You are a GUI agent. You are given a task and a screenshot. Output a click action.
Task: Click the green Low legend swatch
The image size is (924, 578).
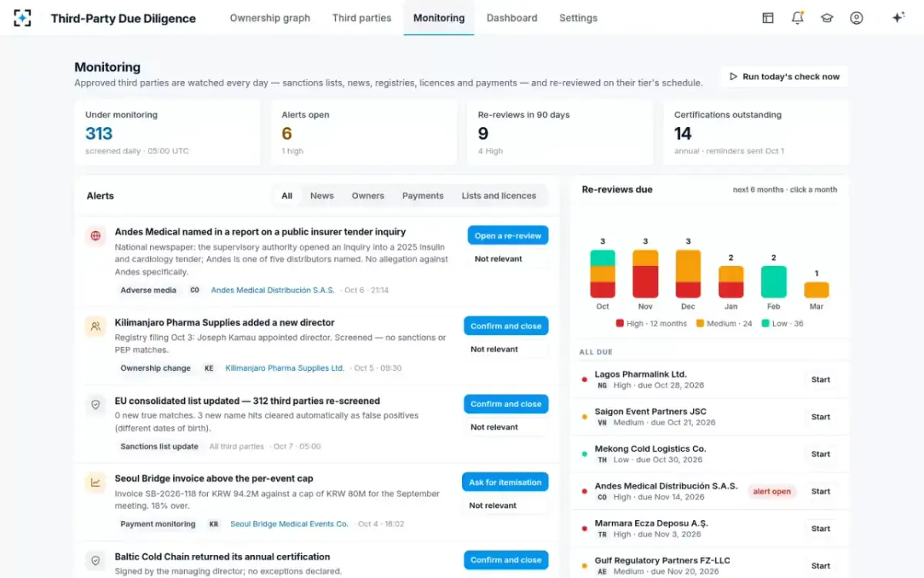[x=765, y=324]
